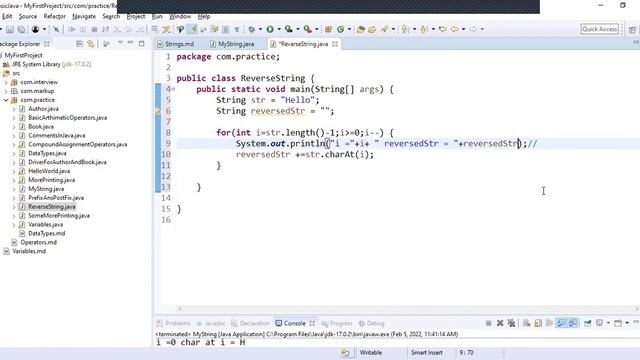Screen dimensions: 640x360
Task: Click the New Java Package icon
Action: (328, 29)
